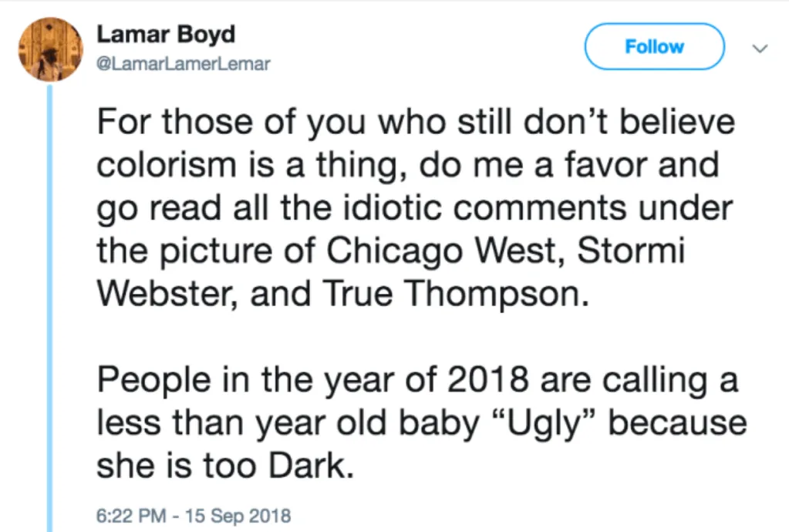Click the word "Webster," in tweet
This screenshot has height=532, width=789.
pos(166,294)
